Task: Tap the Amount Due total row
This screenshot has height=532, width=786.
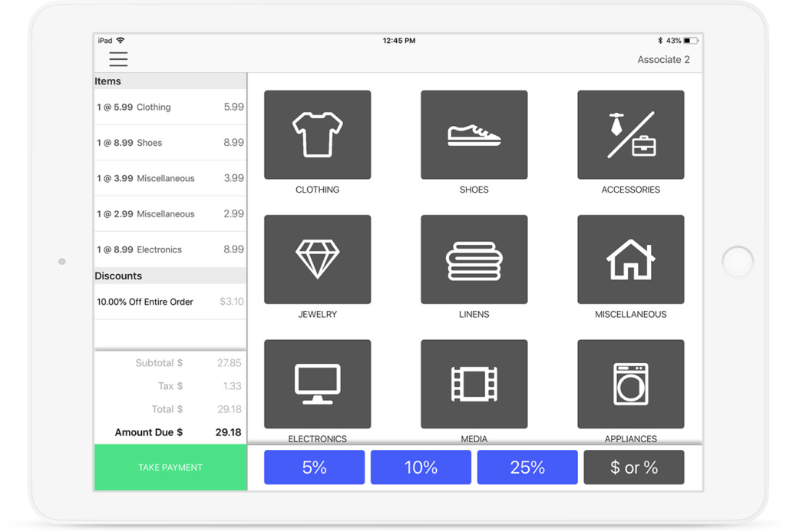Action: click(169, 431)
